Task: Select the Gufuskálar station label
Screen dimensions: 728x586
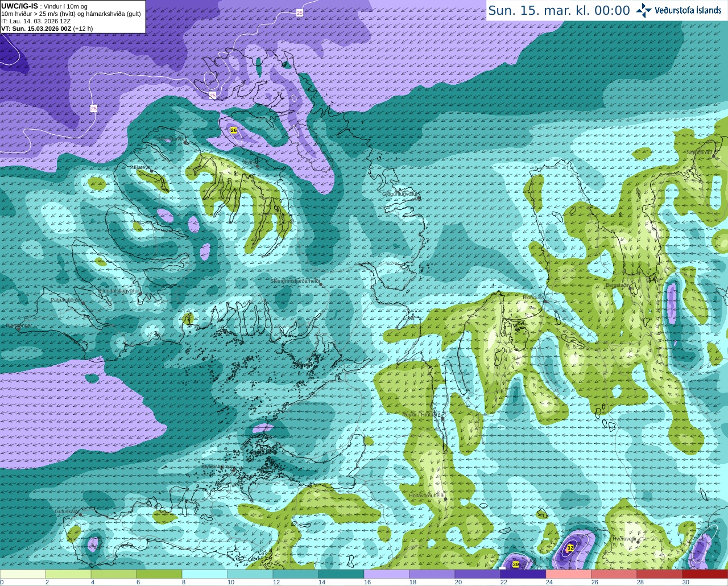Action: click(x=66, y=511)
